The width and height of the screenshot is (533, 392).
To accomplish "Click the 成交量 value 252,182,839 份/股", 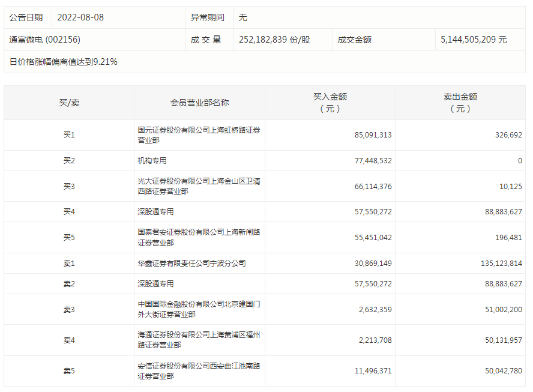I will coord(274,40).
